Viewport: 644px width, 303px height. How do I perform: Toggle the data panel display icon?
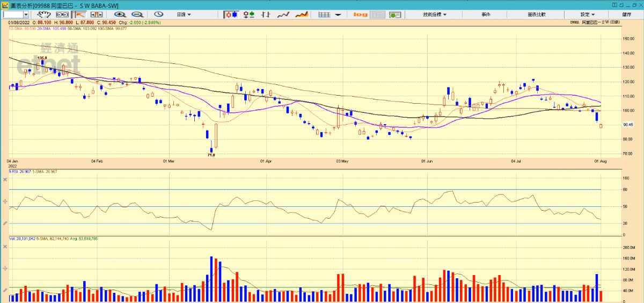tap(377, 15)
